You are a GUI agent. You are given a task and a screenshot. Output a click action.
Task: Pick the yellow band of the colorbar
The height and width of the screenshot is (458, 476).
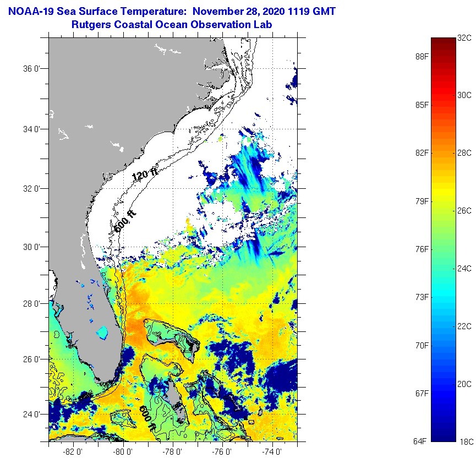[x=444, y=192]
